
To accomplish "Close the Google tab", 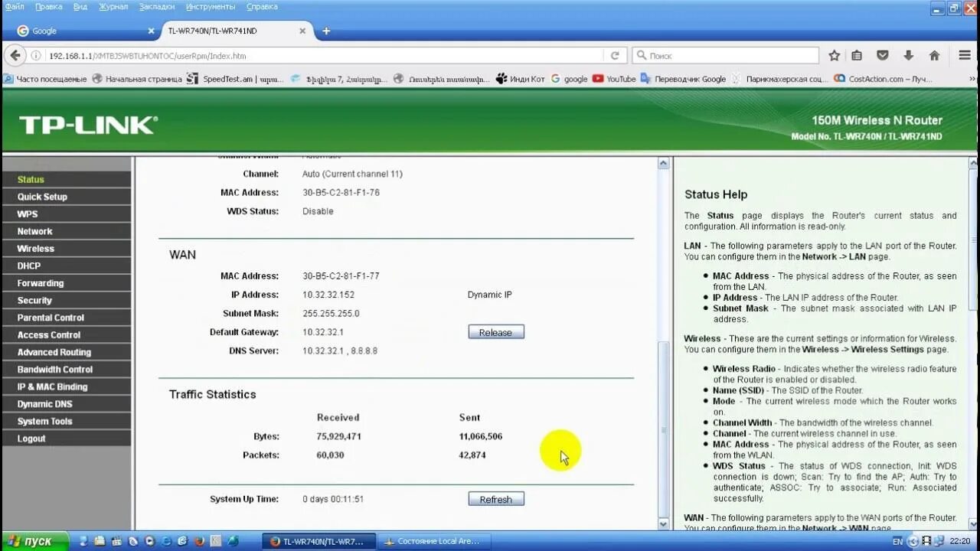I will pyautogui.click(x=151, y=31).
